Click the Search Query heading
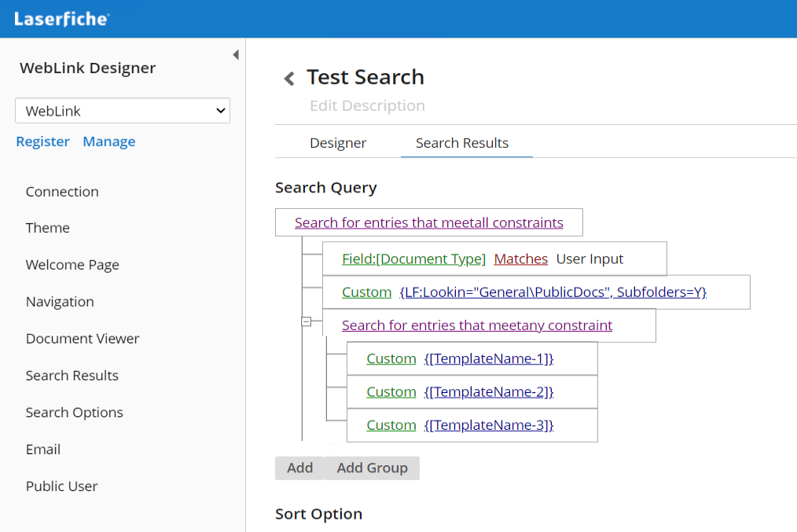The width and height of the screenshot is (797, 532). tap(326, 188)
